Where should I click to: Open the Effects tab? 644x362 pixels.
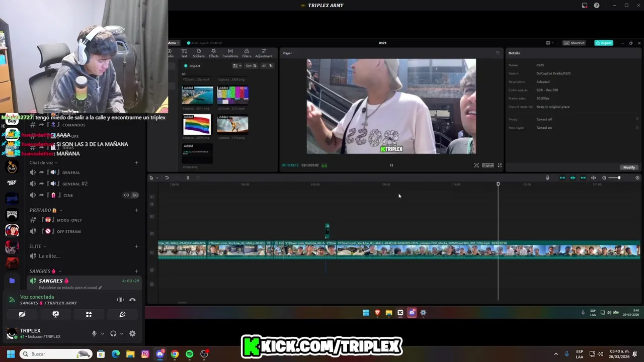click(214, 53)
